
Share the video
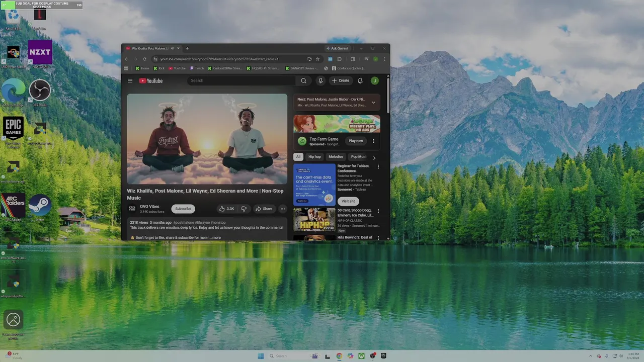(x=264, y=209)
